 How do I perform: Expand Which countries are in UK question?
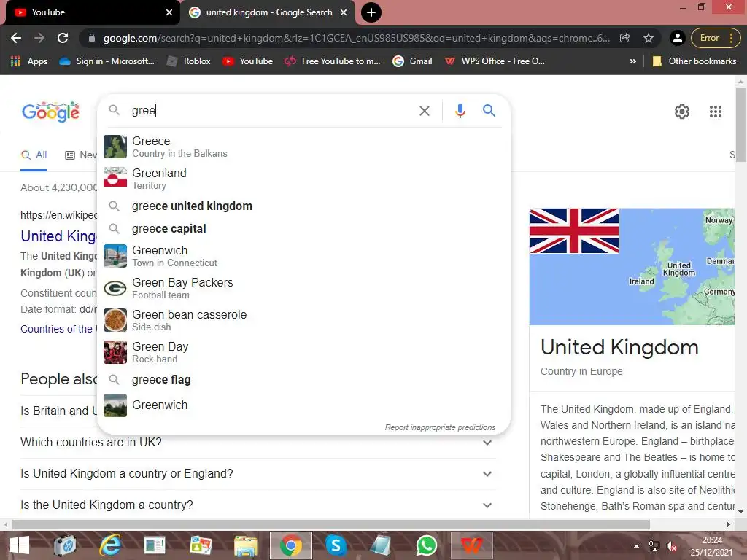(258, 443)
